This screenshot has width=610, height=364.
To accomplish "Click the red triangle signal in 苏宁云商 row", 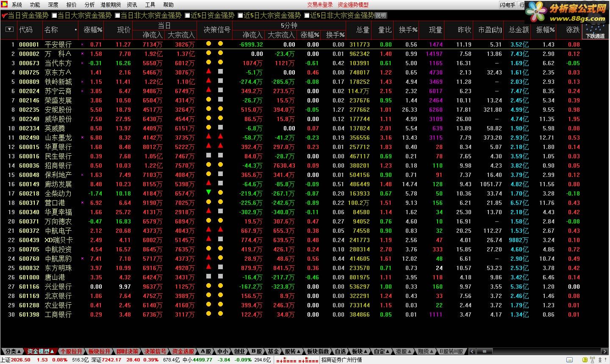I will [208, 90].
